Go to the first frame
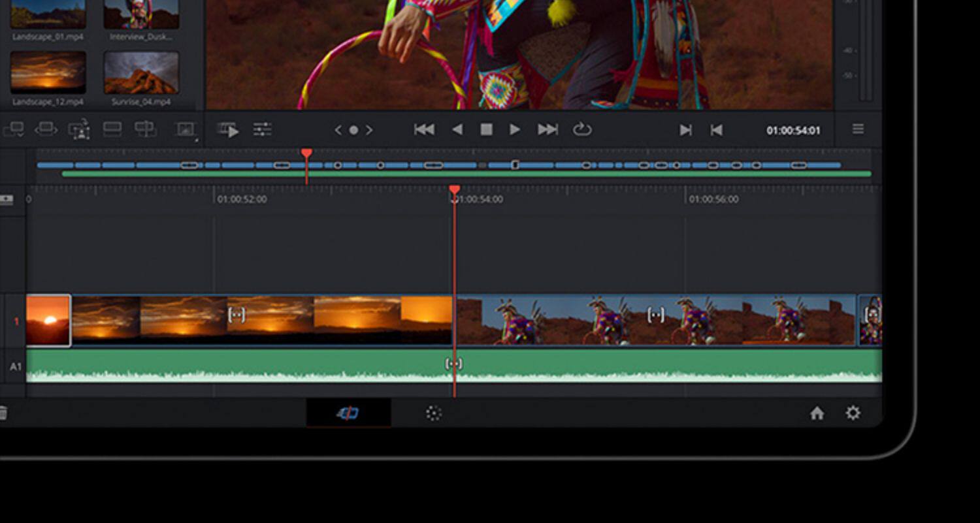This screenshot has width=980, height=523. click(424, 130)
